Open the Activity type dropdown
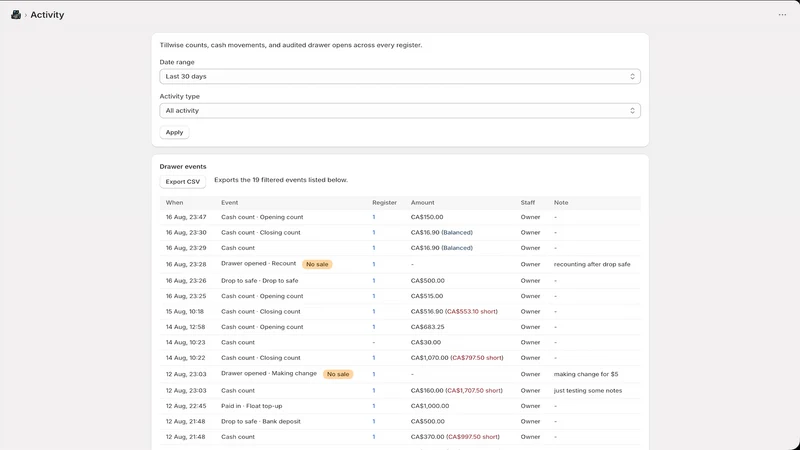Screen dimensions: 800x450 400,111
